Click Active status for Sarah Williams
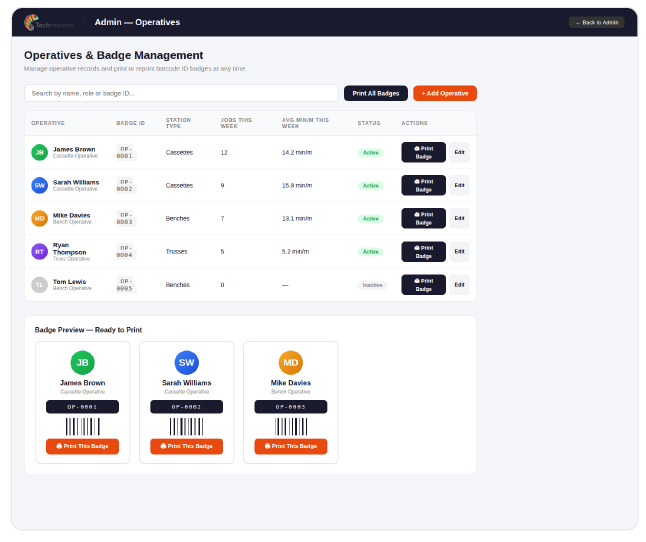Image resolution: width=646 pixels, height=542 pixels. pyautogui.click(x=371, y=186)
